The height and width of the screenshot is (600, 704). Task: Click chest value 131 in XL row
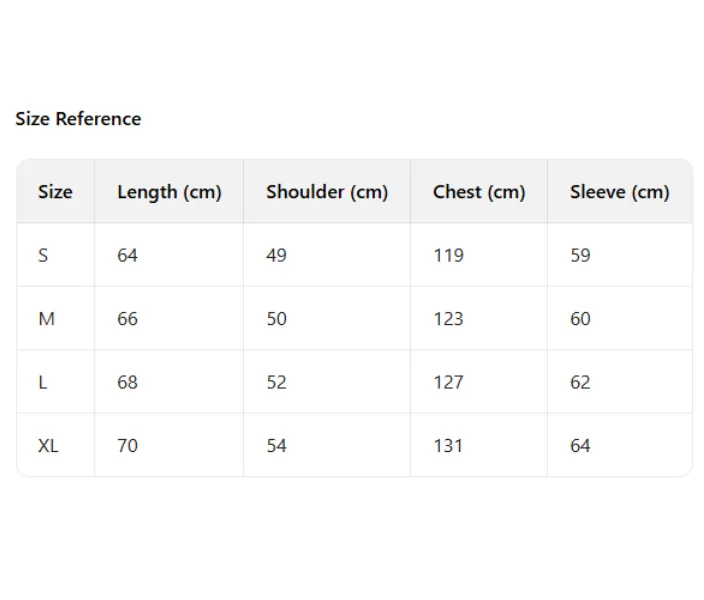tap(448, 446)
